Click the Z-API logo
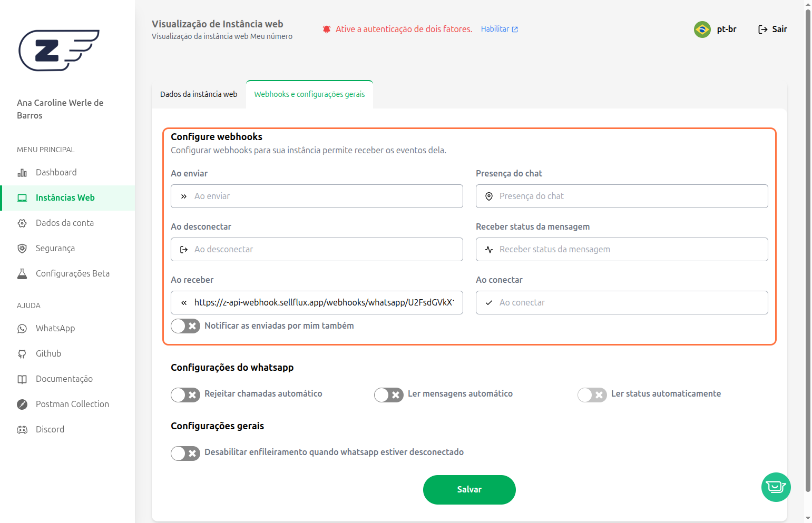 tap(58, 51)
